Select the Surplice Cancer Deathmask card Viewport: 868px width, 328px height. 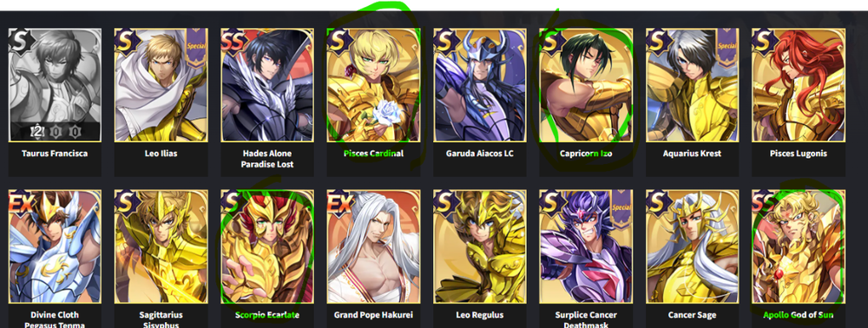point(586,246)
